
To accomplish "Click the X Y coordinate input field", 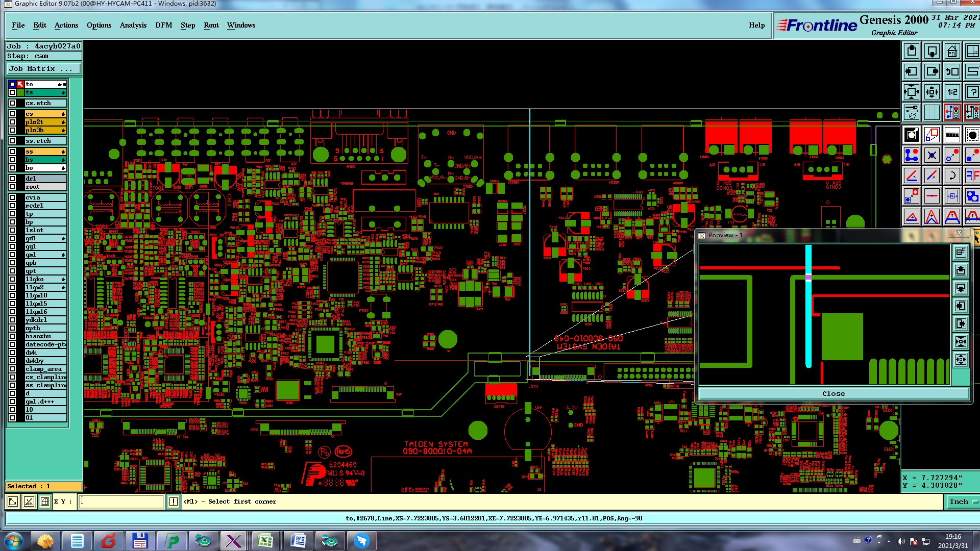I will click(x=121, y=502).
